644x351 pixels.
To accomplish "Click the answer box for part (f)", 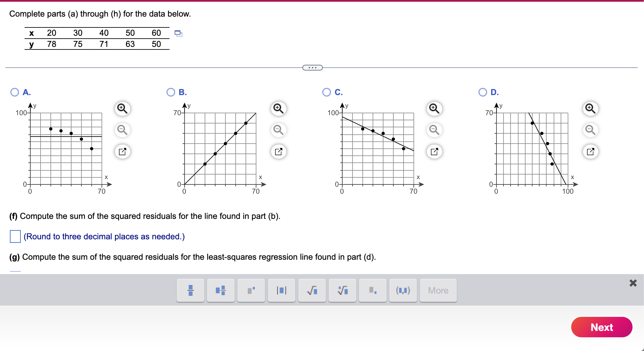I will [15, 237].
